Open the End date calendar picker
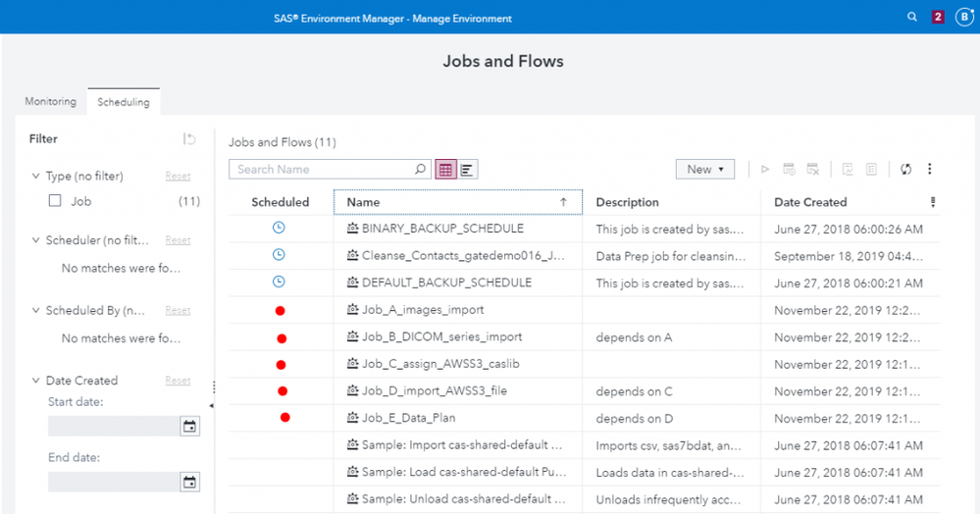Screen dimensions: 980x514 pos(189,482)
